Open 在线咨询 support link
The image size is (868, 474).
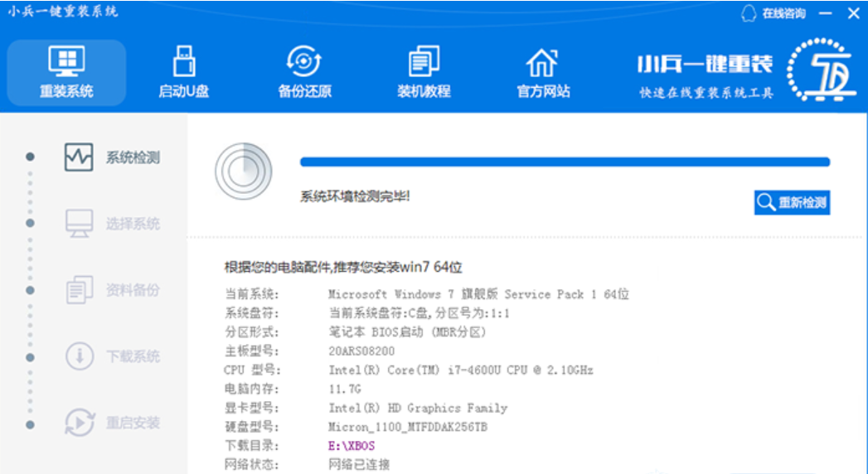(x=784, y=13)
